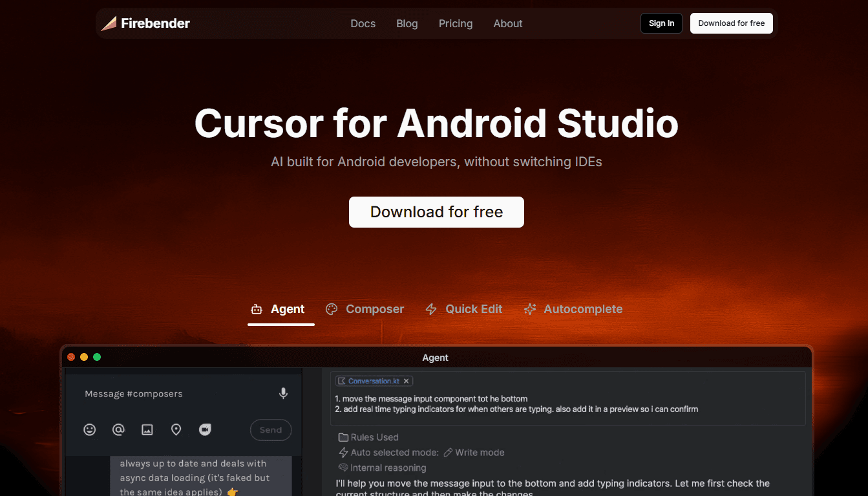Switch to the Quick Edit tab
This screenshot has height=496, width=868.
click(464, 309)
